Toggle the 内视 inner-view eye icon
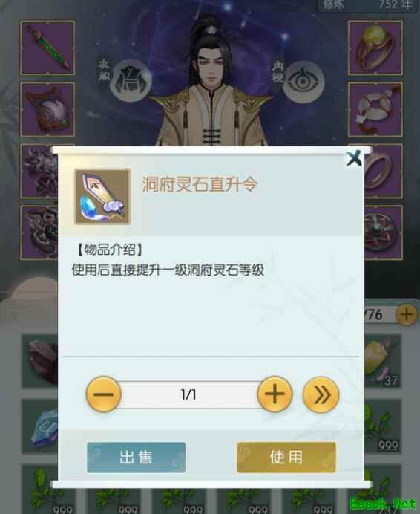 pos(303,82)
